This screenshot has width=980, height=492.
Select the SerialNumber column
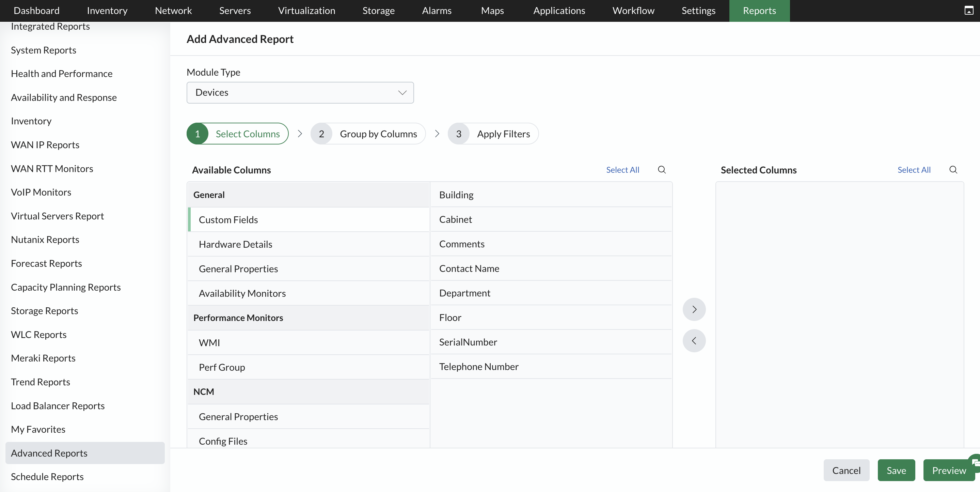coord(551,342)
